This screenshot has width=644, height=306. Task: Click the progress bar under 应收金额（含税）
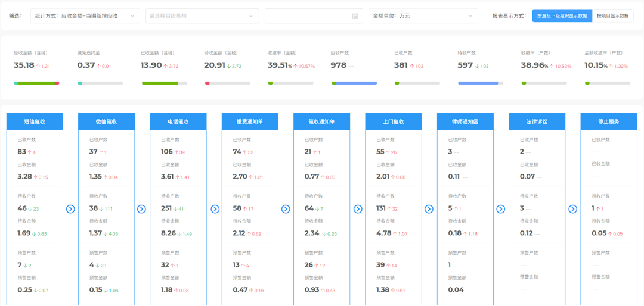(x=36, y=83)
